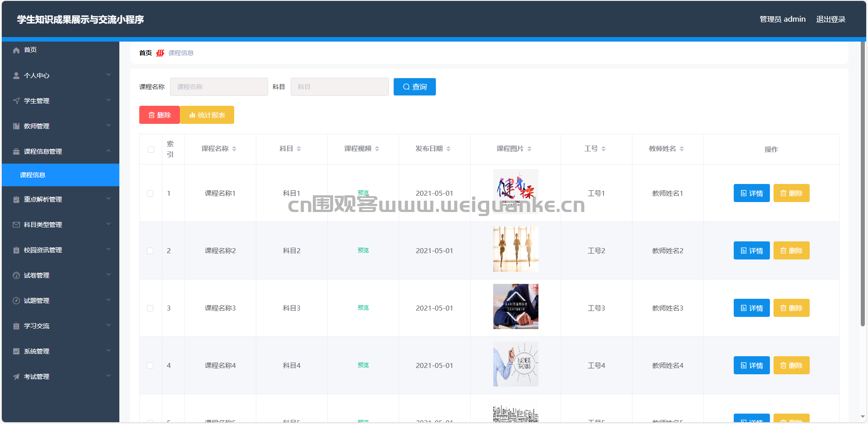Sort by 课程图片 column arrows
Viewport: 868px width, 424px height.
(529, 149)
